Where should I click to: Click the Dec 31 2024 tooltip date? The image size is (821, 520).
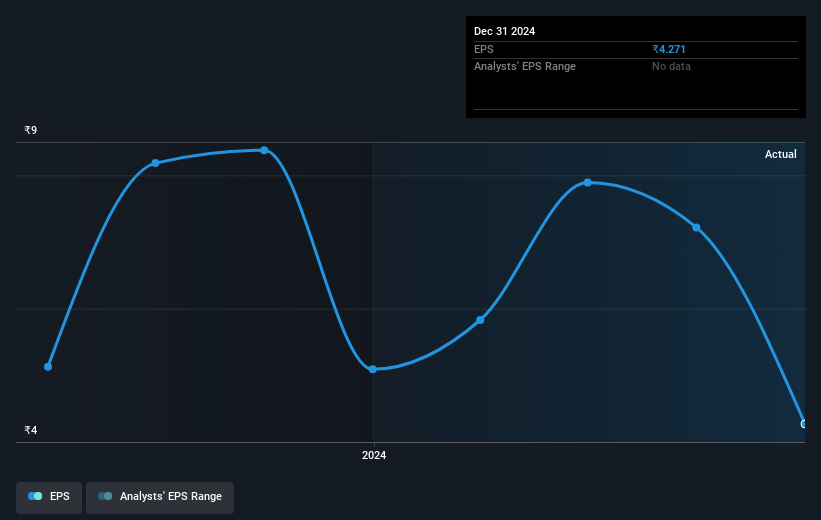[x=504, y=31]
